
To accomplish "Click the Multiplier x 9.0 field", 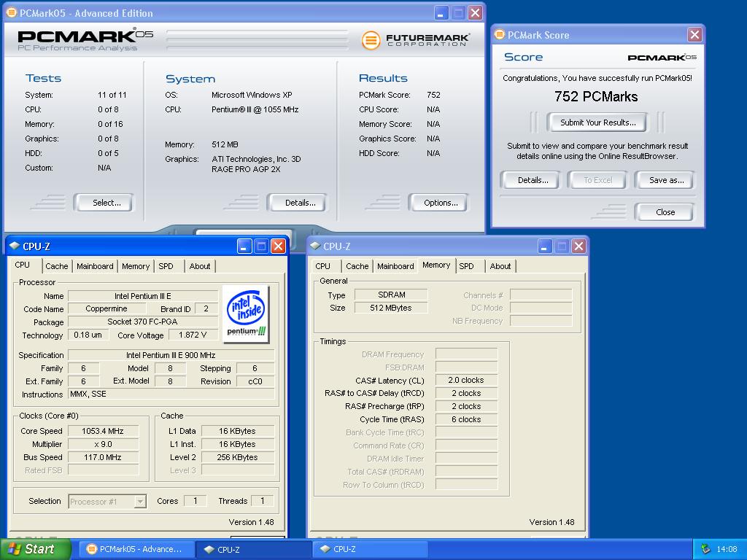I will [x=103, y=444].
